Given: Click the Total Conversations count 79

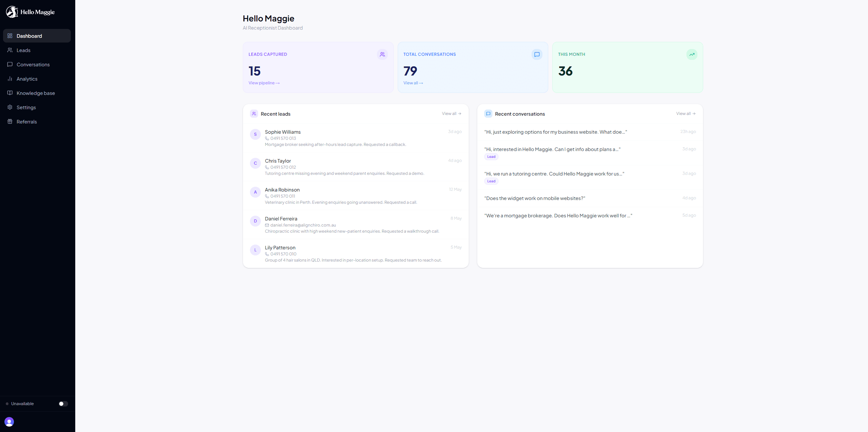Looking at the screenshot, I should click(x=410, y=71).
